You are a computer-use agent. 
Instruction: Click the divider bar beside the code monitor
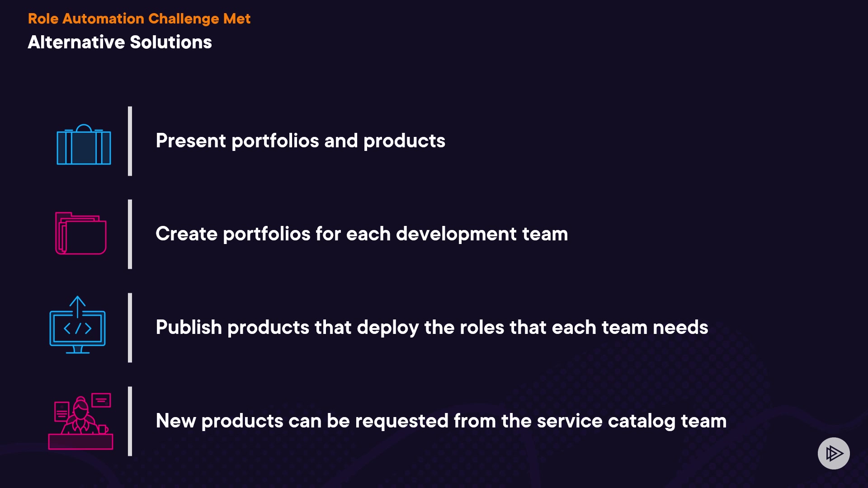pyautogui.click(x=130, y=328)
